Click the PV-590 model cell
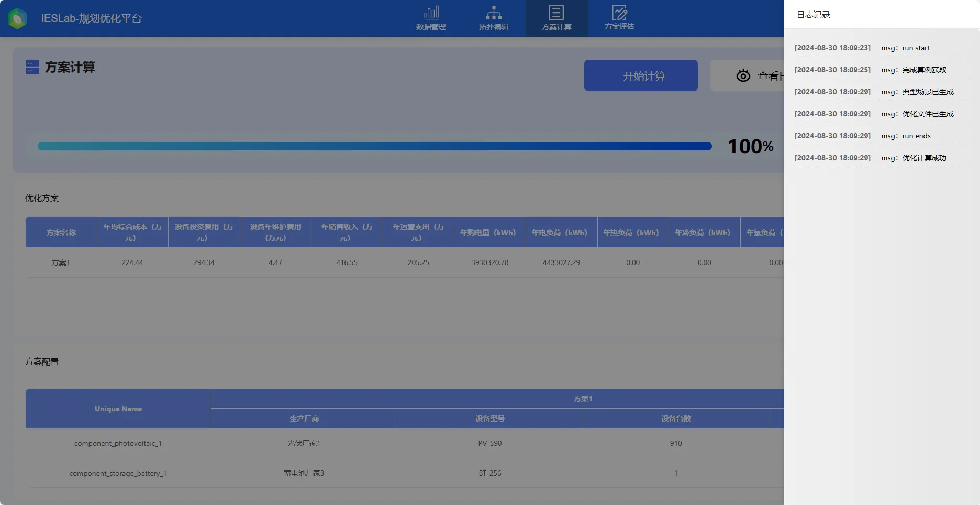Image resolution: width=980 pixels, height=505 pixels. [x=490, y=443]
